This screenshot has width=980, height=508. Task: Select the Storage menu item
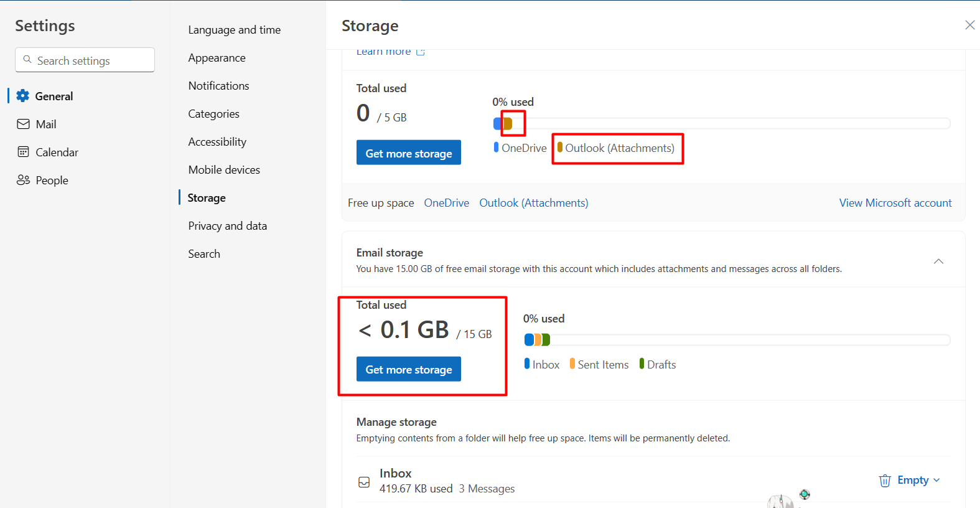(207, 198)
